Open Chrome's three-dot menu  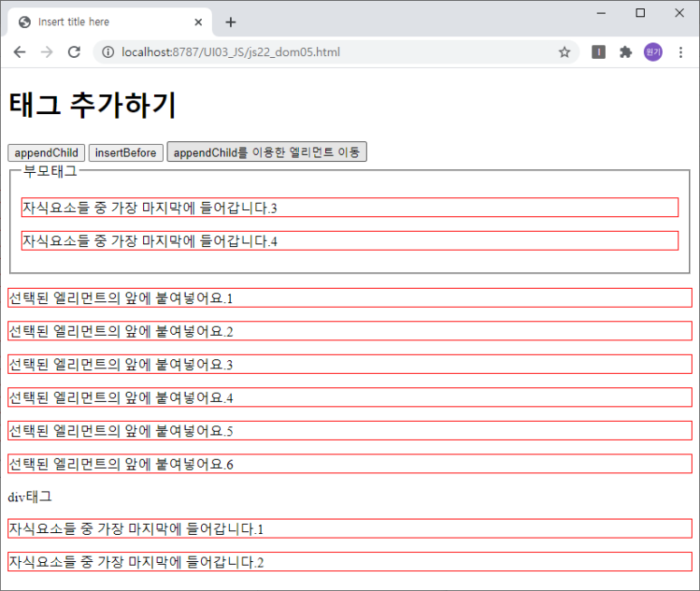[680, 52]
